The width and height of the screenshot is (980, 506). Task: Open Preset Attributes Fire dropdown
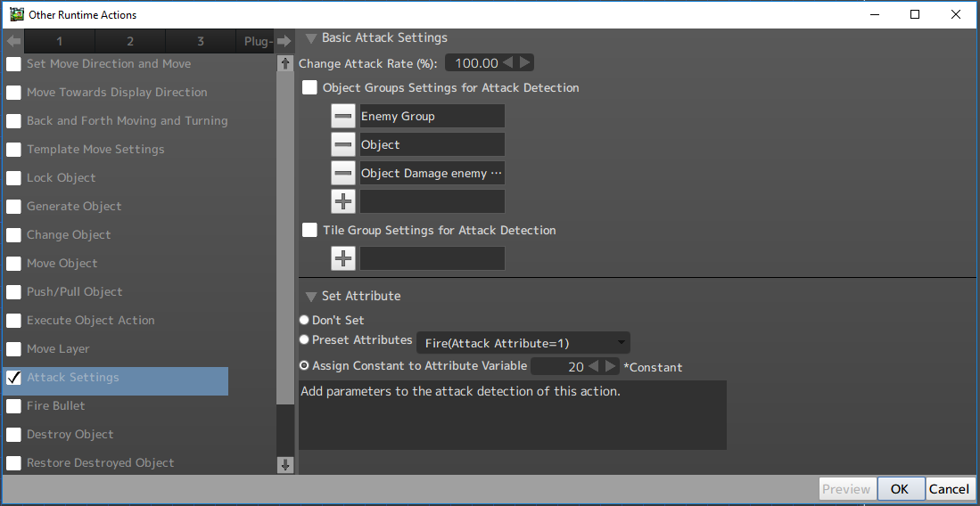(523, 343)
